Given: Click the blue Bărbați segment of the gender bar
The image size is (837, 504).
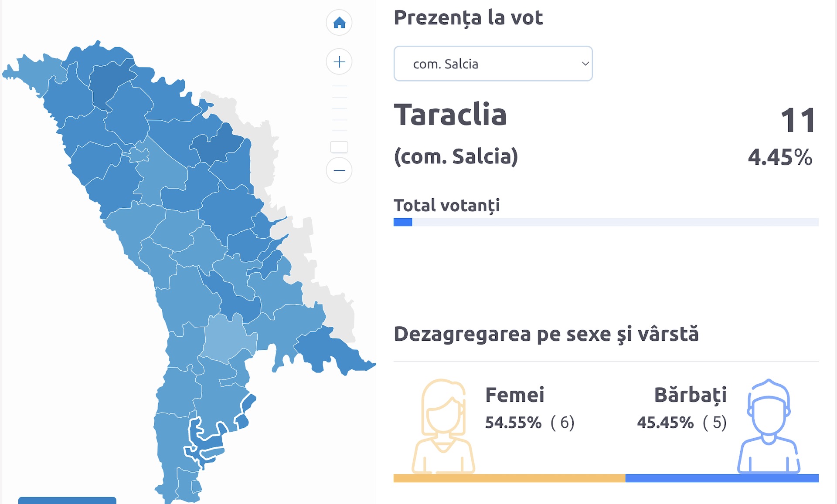Looking at the screenshot, I should (722, 478).
